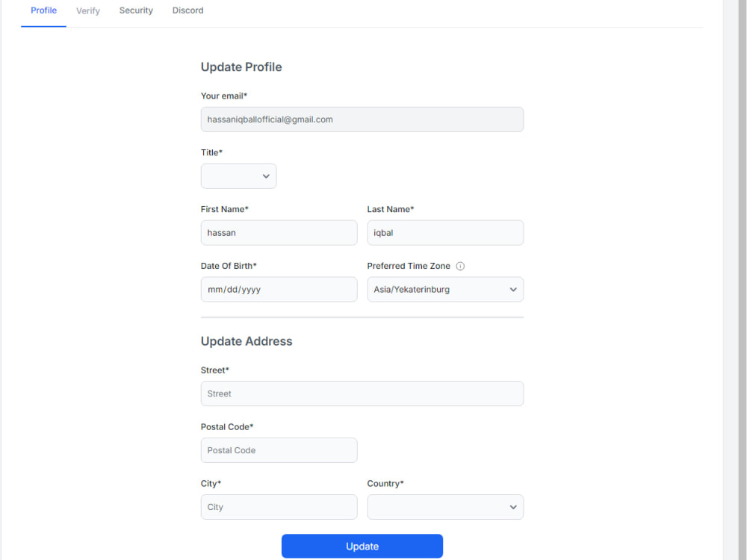Click the Country dropdown chevron

pos(513,507)
